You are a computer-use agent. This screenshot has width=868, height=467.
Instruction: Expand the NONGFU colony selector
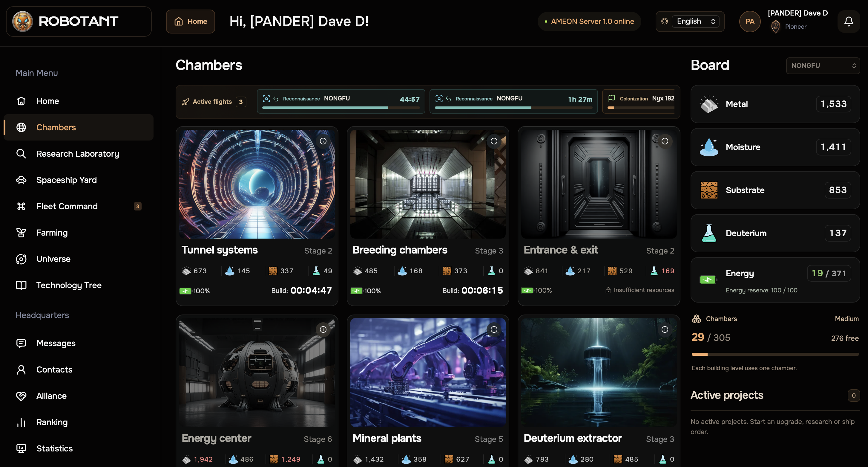coord(823,65)
